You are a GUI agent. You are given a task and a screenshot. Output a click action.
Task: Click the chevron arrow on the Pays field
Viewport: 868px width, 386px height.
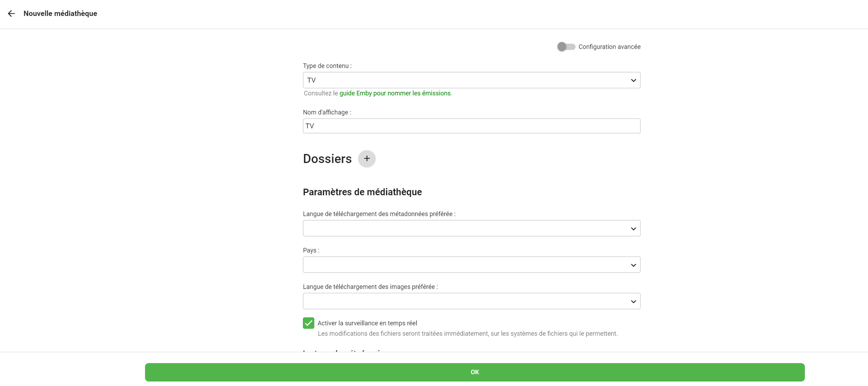pyautogui.click(x=633, y=265)
